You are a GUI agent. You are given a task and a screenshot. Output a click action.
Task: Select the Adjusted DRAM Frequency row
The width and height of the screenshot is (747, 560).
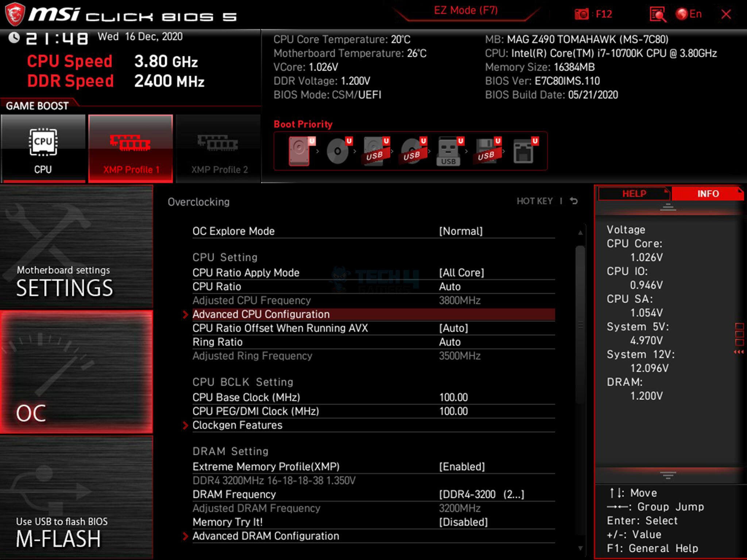coord(373,508)
